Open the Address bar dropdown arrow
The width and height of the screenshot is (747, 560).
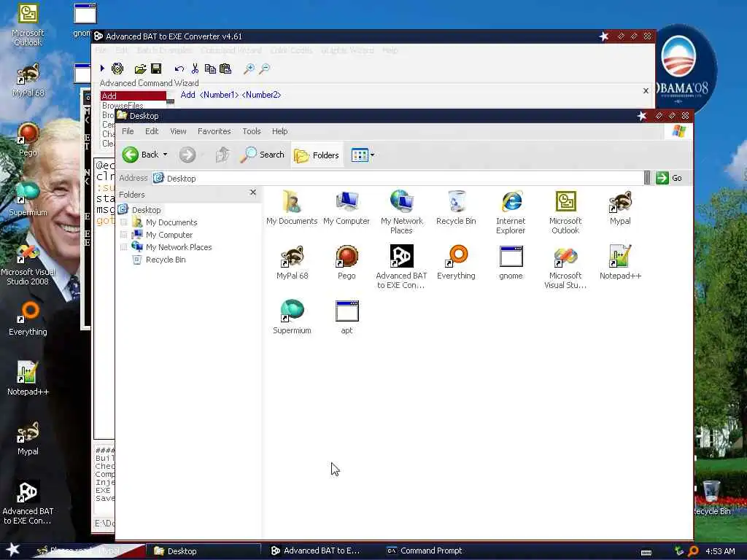tap(647, 178)
